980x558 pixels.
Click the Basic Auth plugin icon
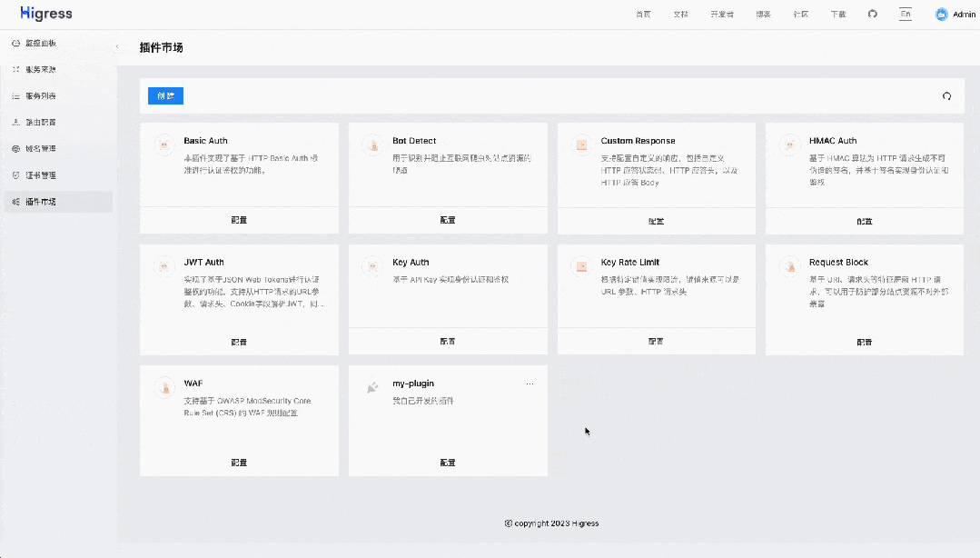pyautogui.click(x=163, y=144)
